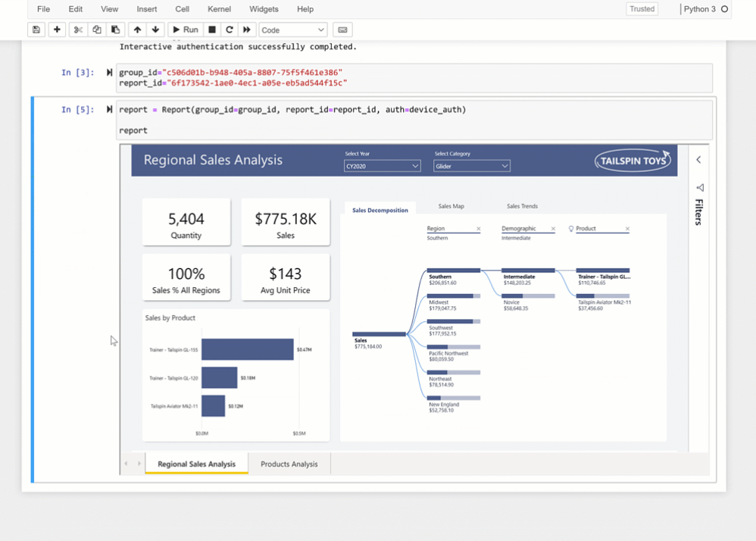756x541 pixels.
Task: Open the cell type Code dropdown
Action: point(292,30)
